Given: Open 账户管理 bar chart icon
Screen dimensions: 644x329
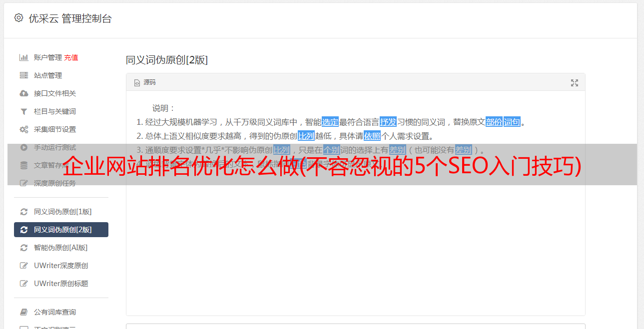Looking at the screenshot, I should [23, 57].
